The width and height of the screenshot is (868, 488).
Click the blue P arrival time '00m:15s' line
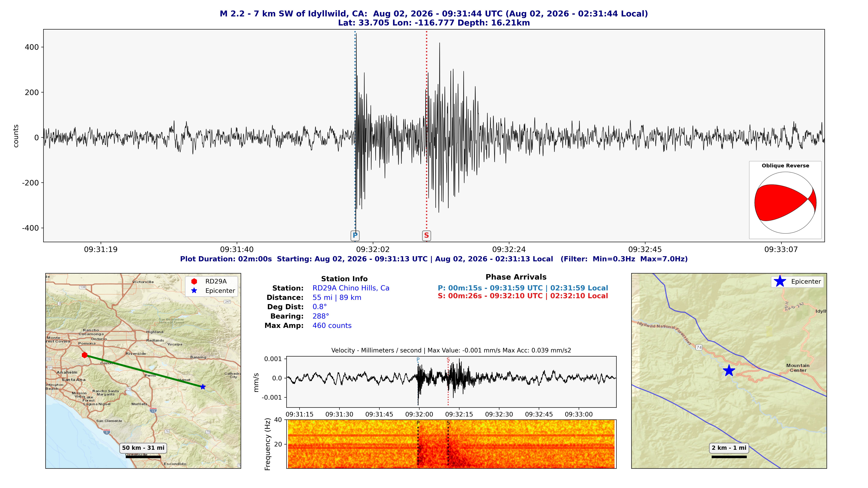pyautogui.click(x=523, y=288)
